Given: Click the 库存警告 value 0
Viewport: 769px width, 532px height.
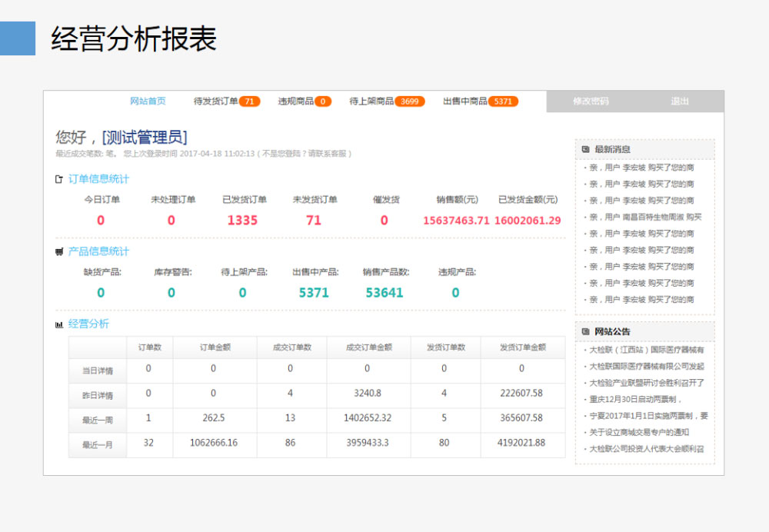Looking at the screenshot, I should pos(171,293).
